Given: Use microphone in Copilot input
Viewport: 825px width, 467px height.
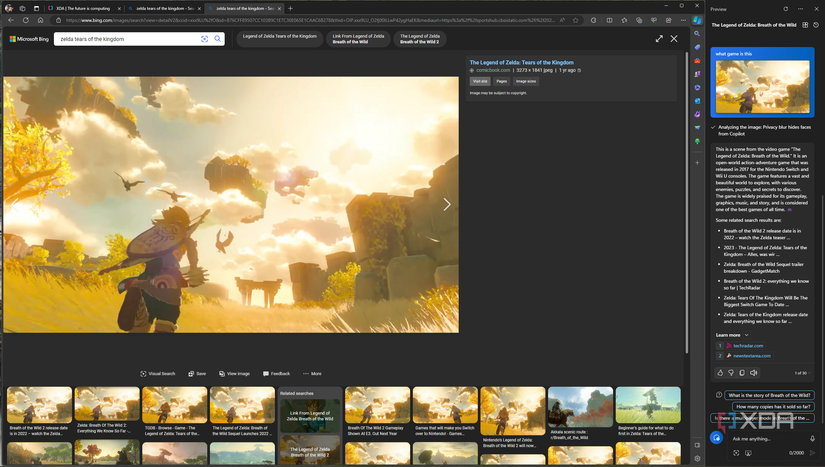Looking at the screenshot, I should (x=812, y=439).
